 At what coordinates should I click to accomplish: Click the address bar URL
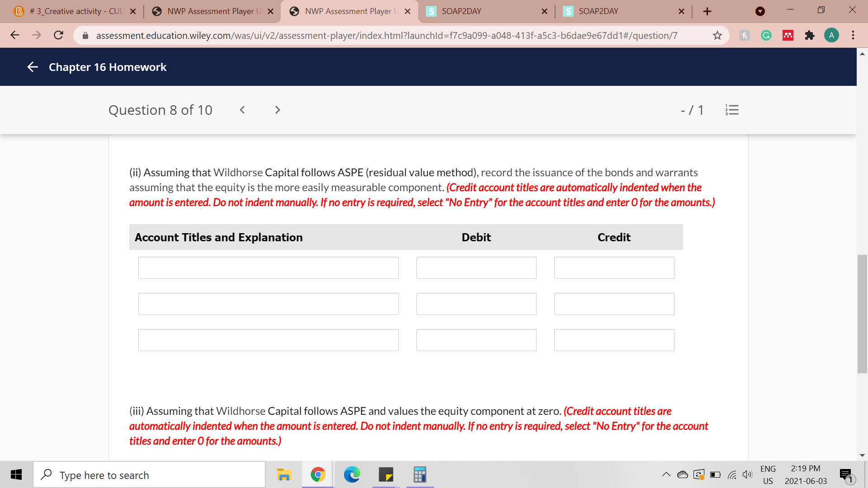tap(387, 35)
